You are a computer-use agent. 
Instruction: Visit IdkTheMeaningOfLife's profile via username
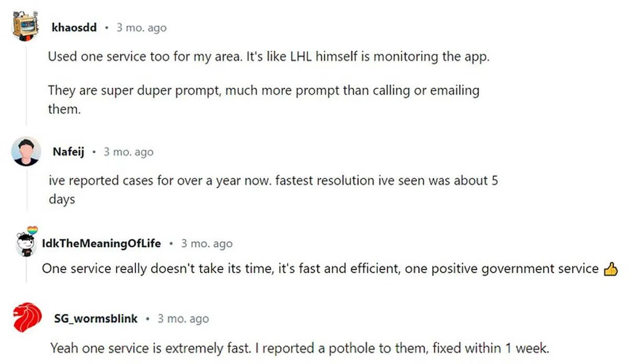(x=102, y=244)
